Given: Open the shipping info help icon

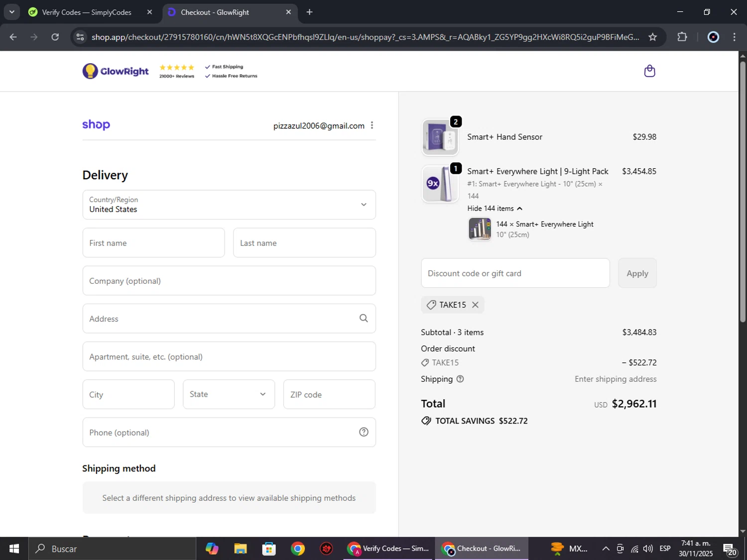Looking at the screenshot, I should [x=460, y=379].
